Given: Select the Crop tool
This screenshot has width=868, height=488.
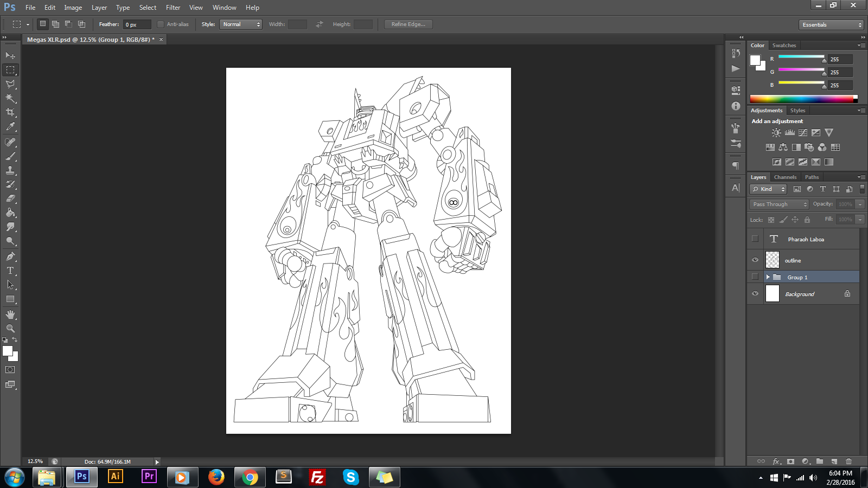Looking at the screenshot, I should (10, 112).
